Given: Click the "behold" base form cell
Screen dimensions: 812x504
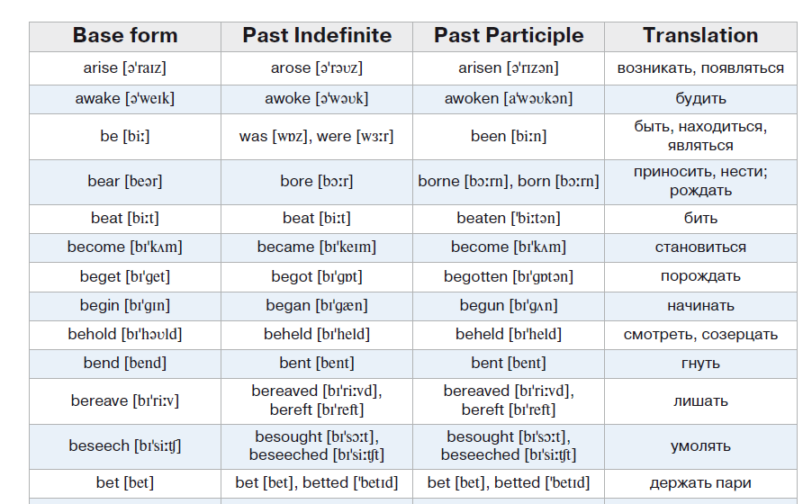Looking at the screenshot, I should pos(125,335).
